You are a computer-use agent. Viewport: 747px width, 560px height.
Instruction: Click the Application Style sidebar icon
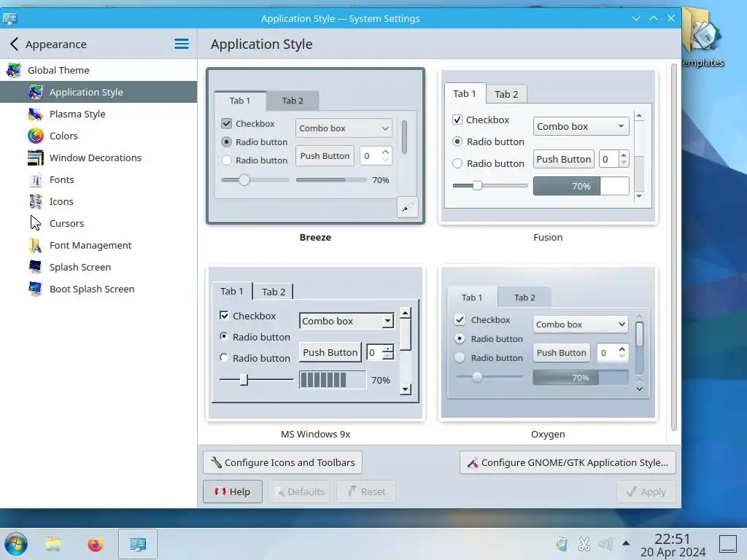tap(36, 92)
